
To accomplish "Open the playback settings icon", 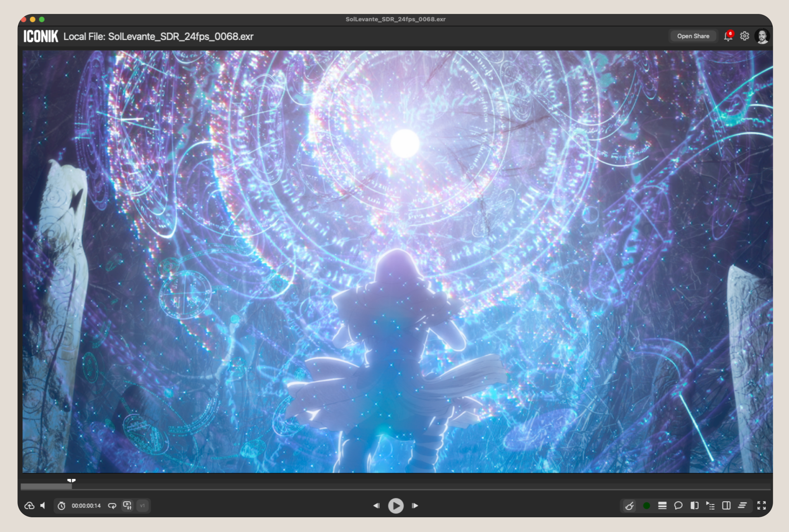I will point(127,506).
